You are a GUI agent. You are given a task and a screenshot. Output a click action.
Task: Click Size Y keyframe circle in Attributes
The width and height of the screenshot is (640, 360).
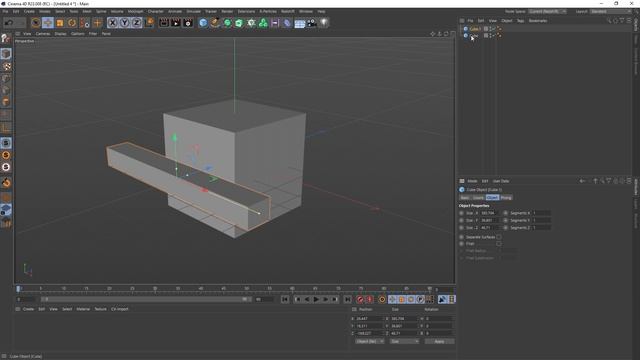coord(462,220)
